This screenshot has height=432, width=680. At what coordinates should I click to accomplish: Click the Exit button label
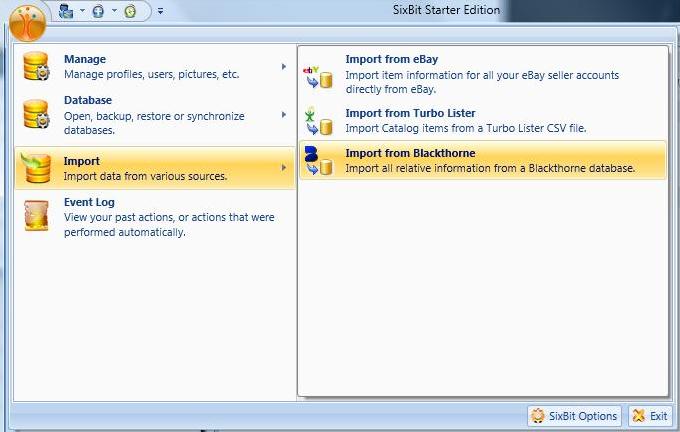point(658,416)
